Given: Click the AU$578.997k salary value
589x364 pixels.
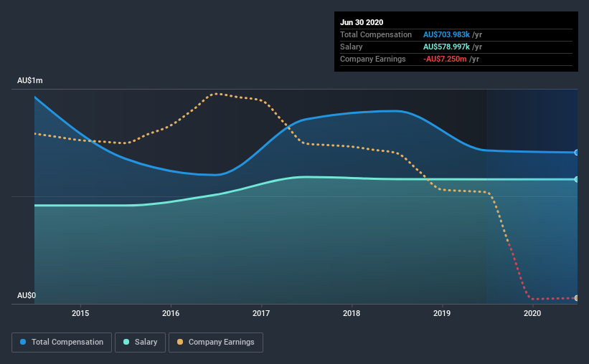Looking at the screenshot, I should point(447,47).
